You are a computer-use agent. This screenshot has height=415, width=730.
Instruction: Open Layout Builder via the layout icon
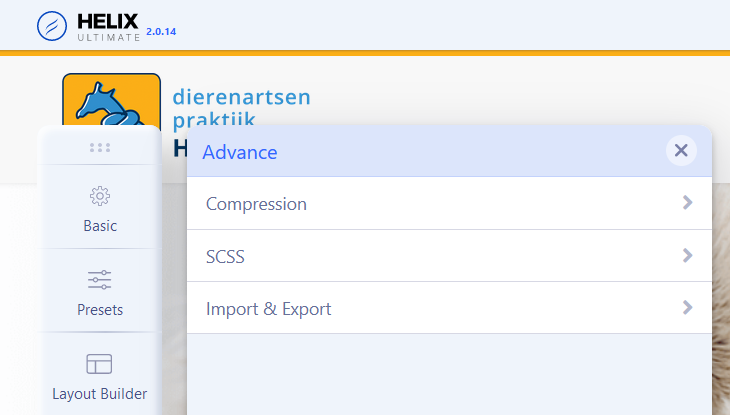[100, 364]
